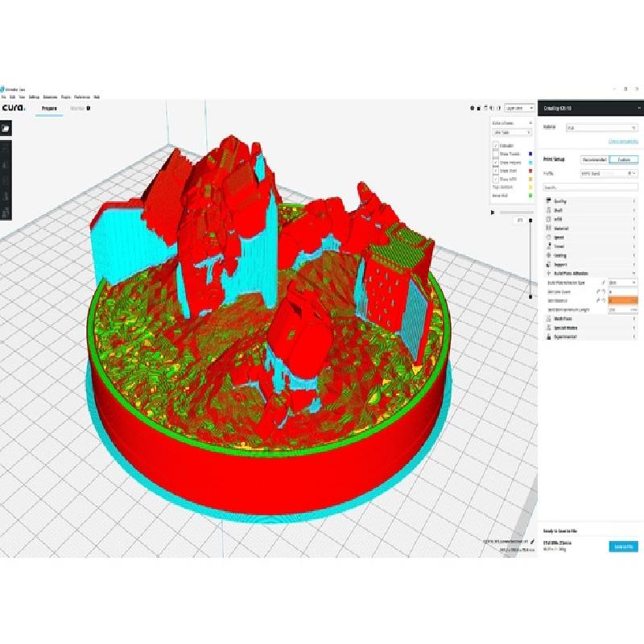
Task: Click the Open File icon in left toolbar
Action: 6,129
